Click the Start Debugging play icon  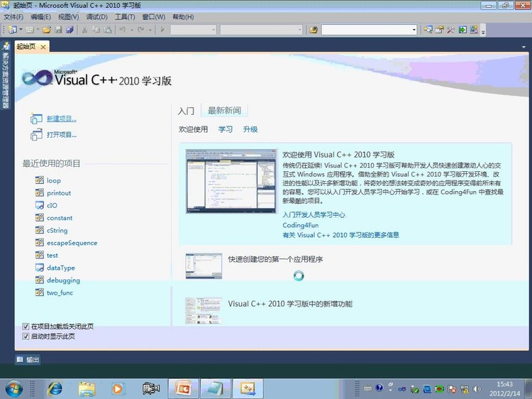coord(162,30)
